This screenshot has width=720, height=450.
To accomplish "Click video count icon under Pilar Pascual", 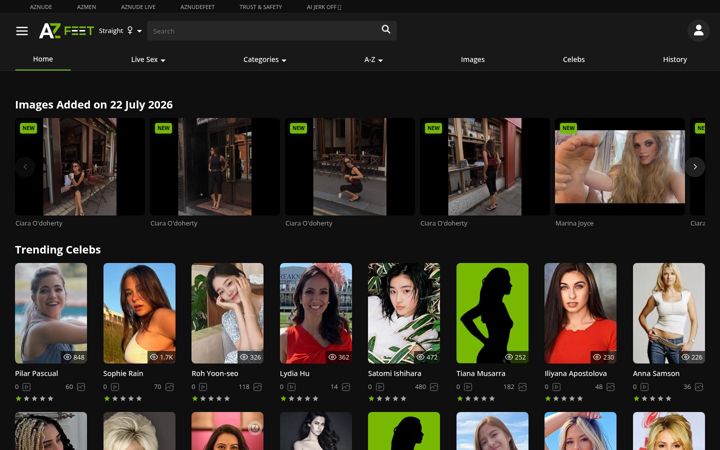I will coord(27,387).
